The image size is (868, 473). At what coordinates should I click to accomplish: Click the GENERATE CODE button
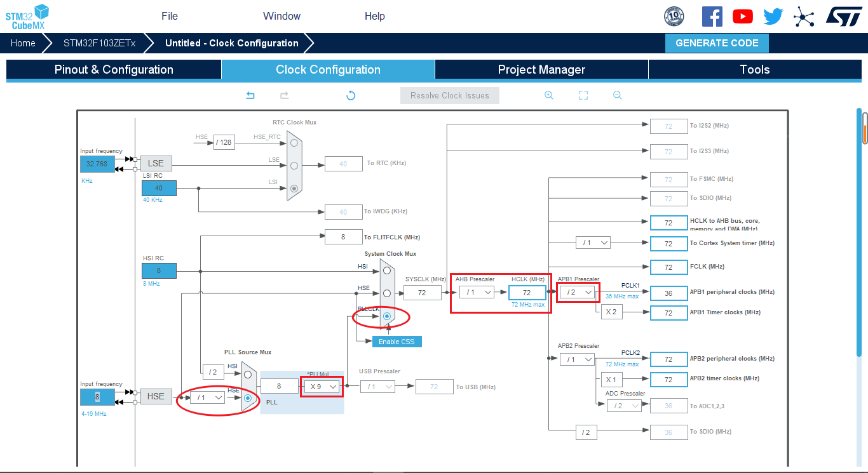(x=717, y=43)
